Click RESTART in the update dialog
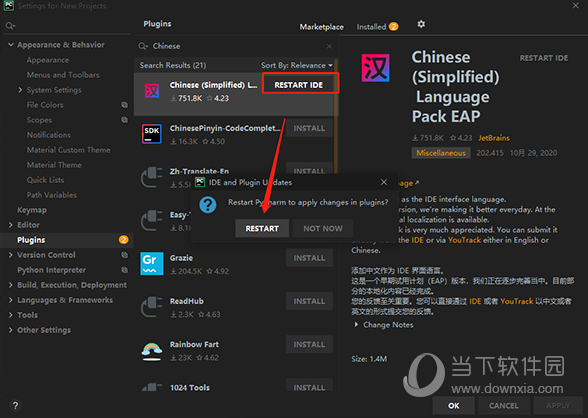This screenshot has width=588, height=418. (262, 228)
